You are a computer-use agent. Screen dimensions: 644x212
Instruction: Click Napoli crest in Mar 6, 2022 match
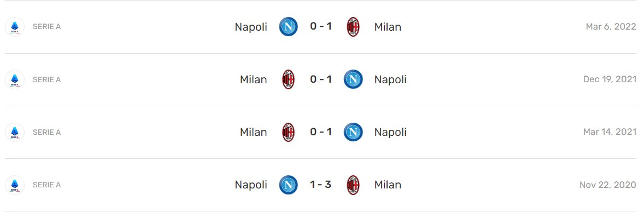coord(288,27)
